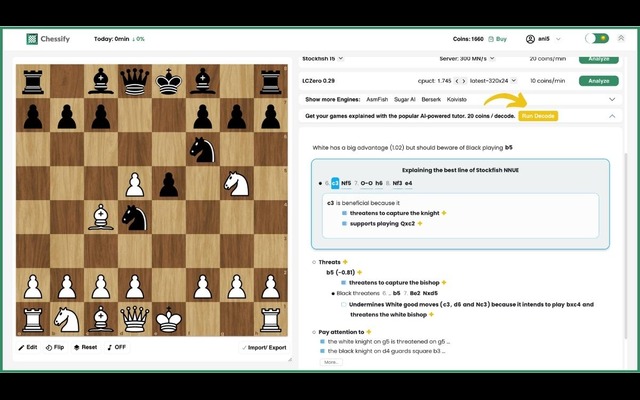Click sparkle icon beside b5 (-0.81)
The height and width of the screenshot is (400, 640).
point(360,272)
